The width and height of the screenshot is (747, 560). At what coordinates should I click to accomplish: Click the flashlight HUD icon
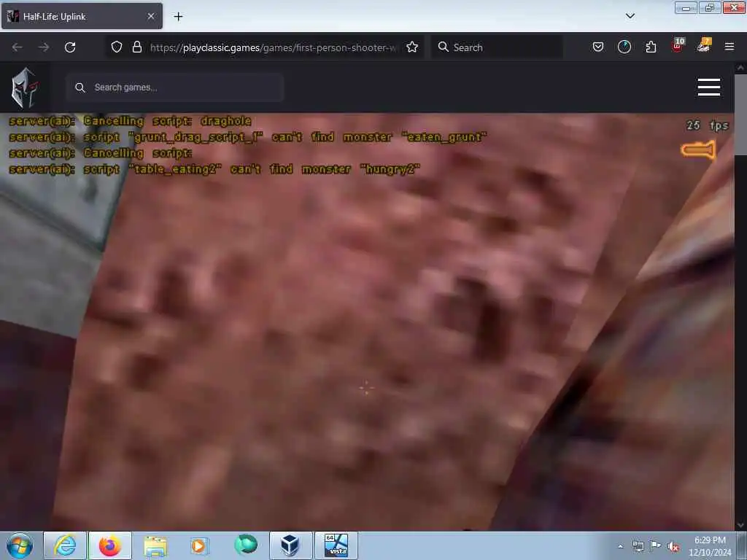(698, 150)
